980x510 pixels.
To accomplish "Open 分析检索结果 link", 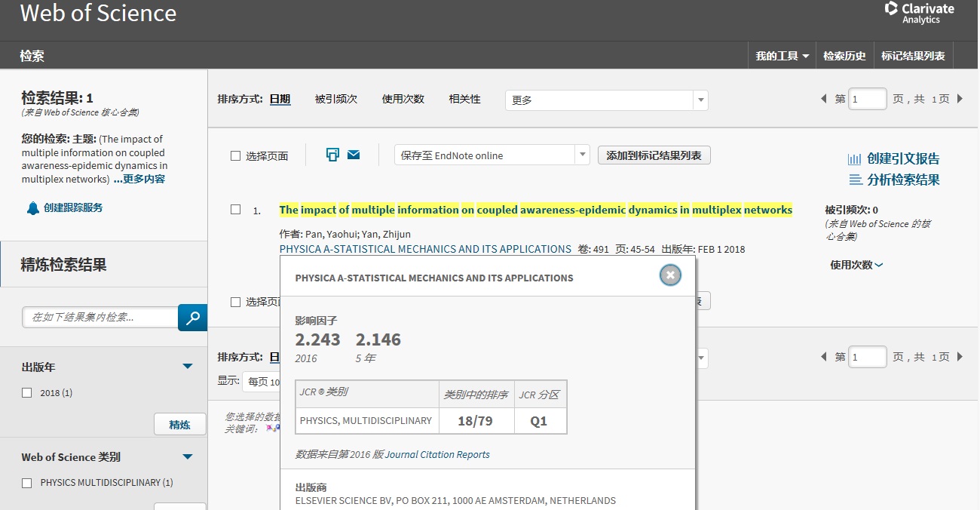I will click(x=903, y=180).
